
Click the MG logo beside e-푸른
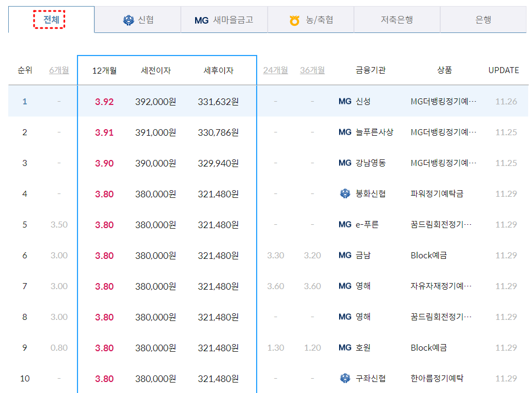(345, 225)
